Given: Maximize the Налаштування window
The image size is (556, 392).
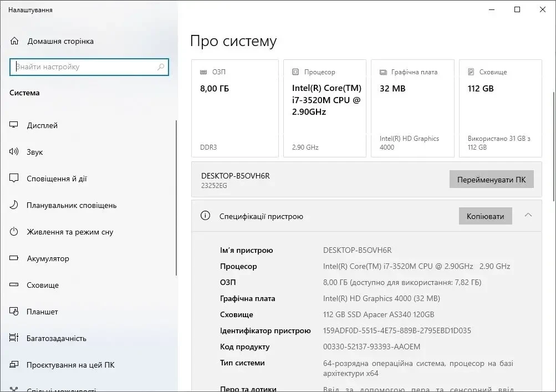Looking at the screenshot, I should tap(517, 9).
